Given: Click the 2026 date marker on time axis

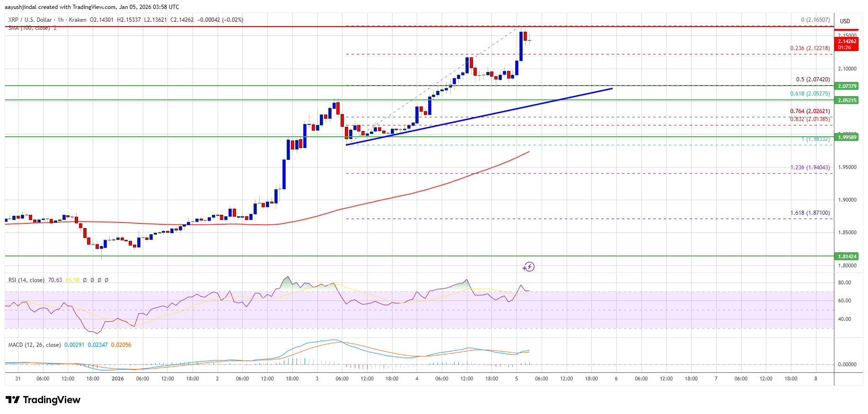Looking at the screenshot, I should pos(118,379).
